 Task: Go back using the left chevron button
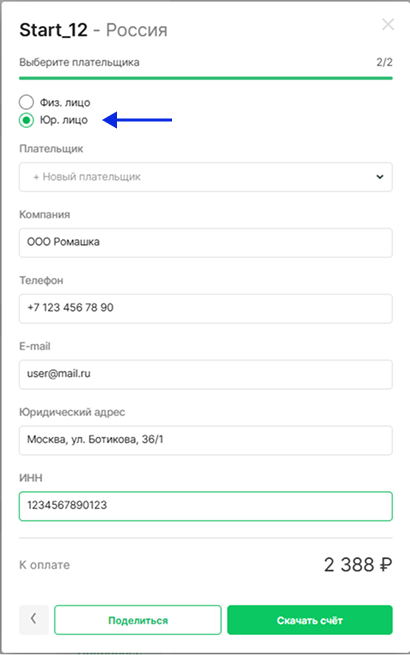click(x=33, y=620)
